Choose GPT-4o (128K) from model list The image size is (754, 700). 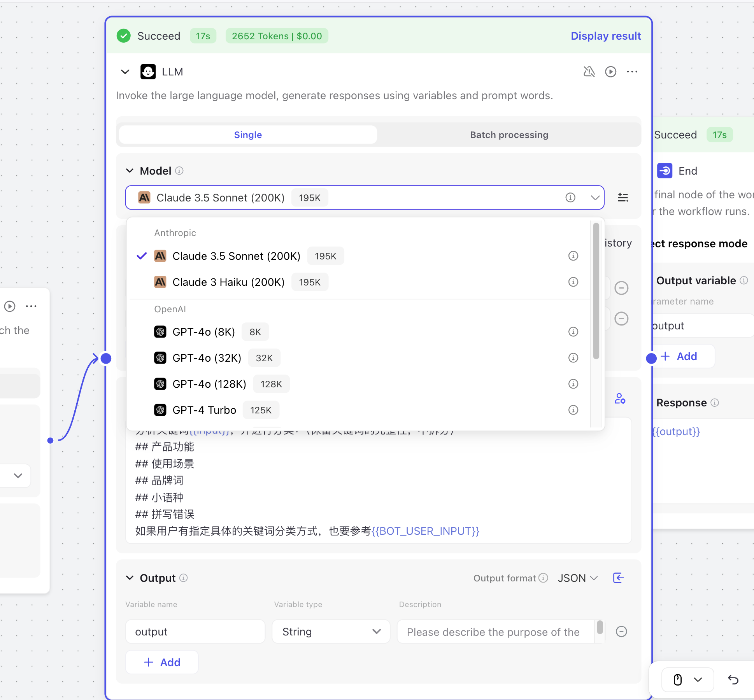[x=359, y=384]
